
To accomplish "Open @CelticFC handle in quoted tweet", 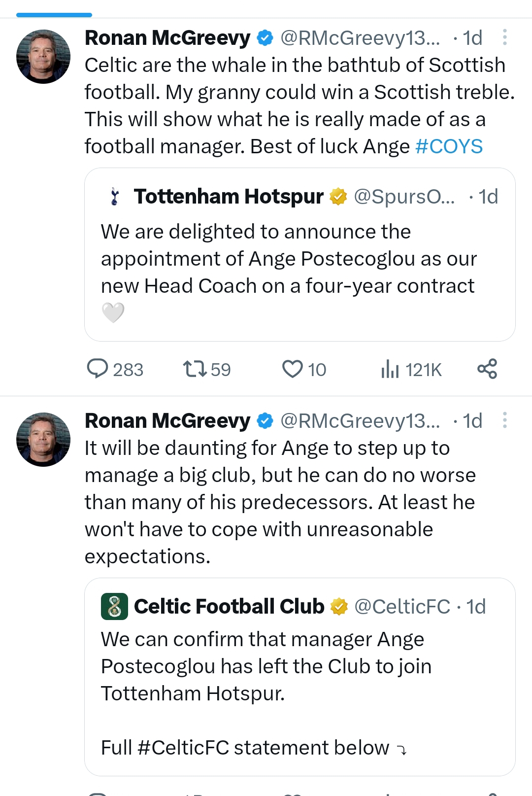I will tap(402, 607).
